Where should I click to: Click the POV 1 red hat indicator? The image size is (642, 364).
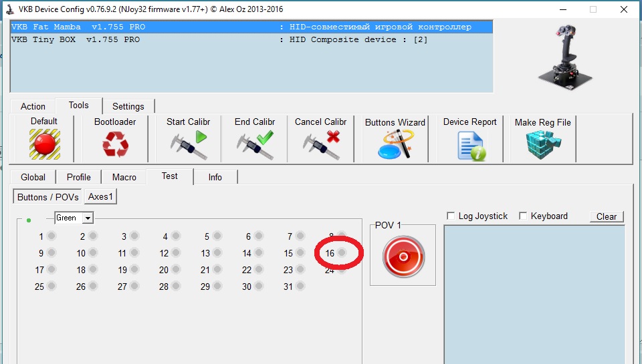coord(403,256)
